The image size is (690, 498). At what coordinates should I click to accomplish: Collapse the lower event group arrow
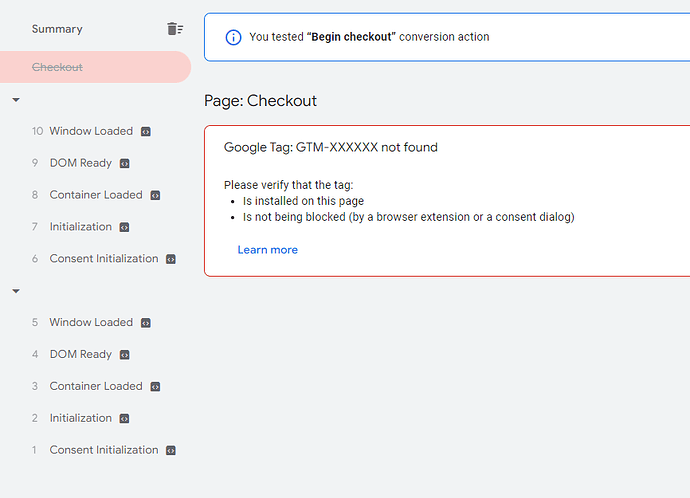[x=16, y=291]
